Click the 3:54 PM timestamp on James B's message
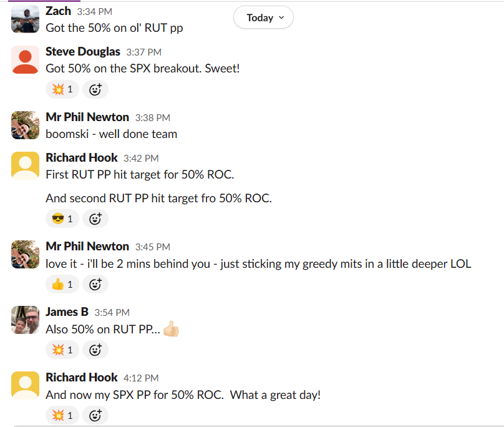504x427 pixels. (112, 312)
